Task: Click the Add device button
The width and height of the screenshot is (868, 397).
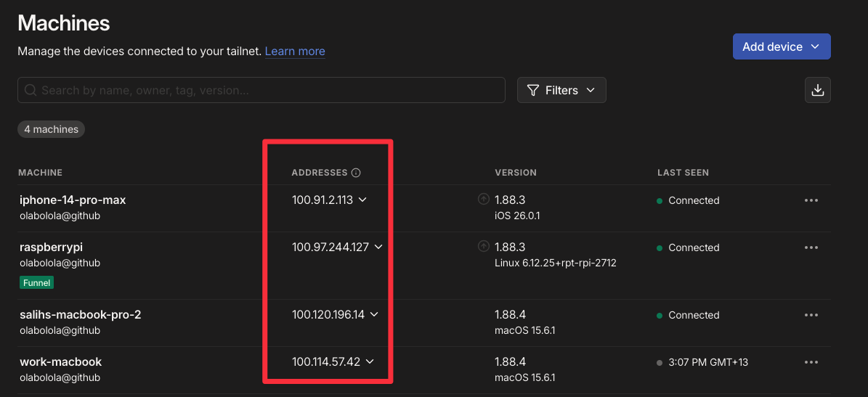Action: pyautogui.click(x=781, y=46)
